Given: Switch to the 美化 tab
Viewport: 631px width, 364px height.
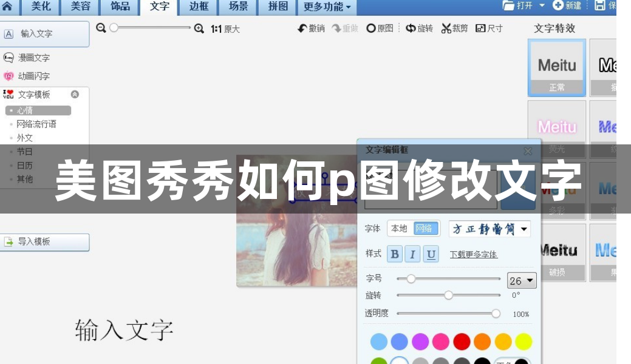Looking at the screenshot, I should pyautogui.click(x=40, y=7).
